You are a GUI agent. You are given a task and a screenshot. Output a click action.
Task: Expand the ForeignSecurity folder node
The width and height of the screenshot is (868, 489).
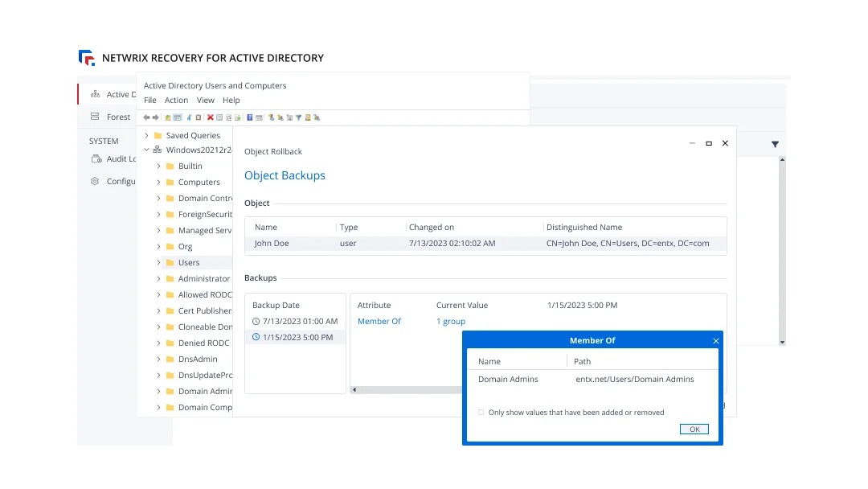coord(159,214)
